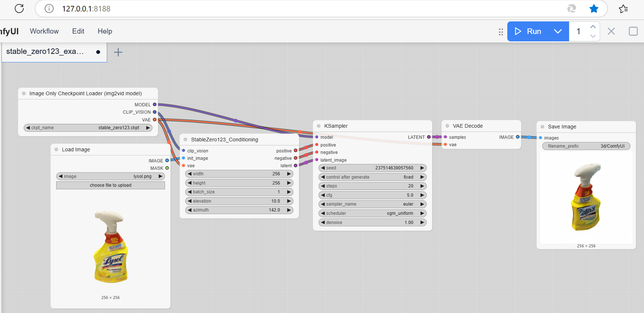Increase elevation with right arrow
The image size is (644, 313).
[289, 201]
